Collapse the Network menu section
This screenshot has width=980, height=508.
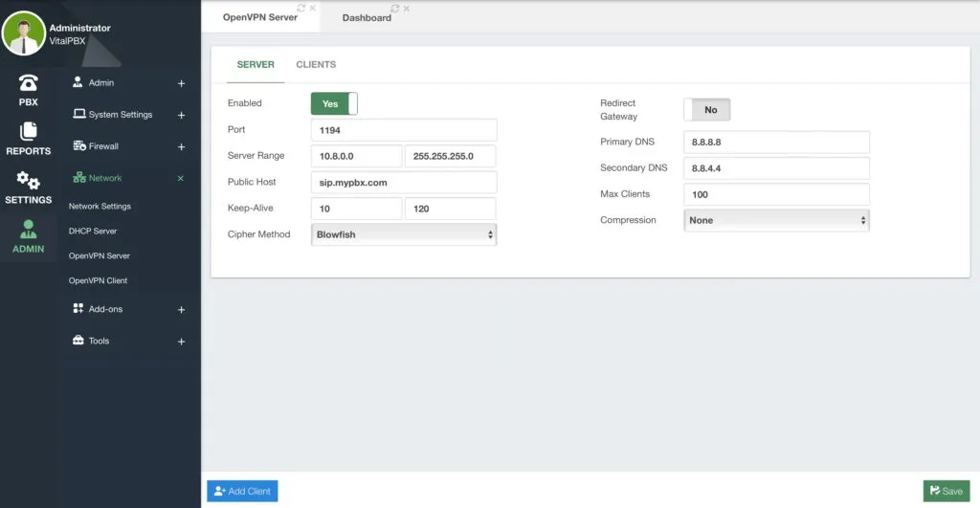(x=180, y=178)
